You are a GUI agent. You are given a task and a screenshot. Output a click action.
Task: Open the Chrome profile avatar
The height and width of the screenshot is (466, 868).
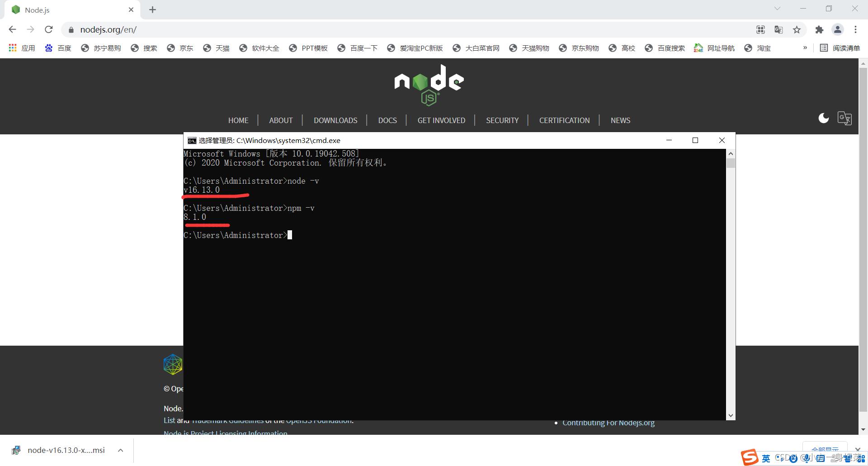click(838, 29)
